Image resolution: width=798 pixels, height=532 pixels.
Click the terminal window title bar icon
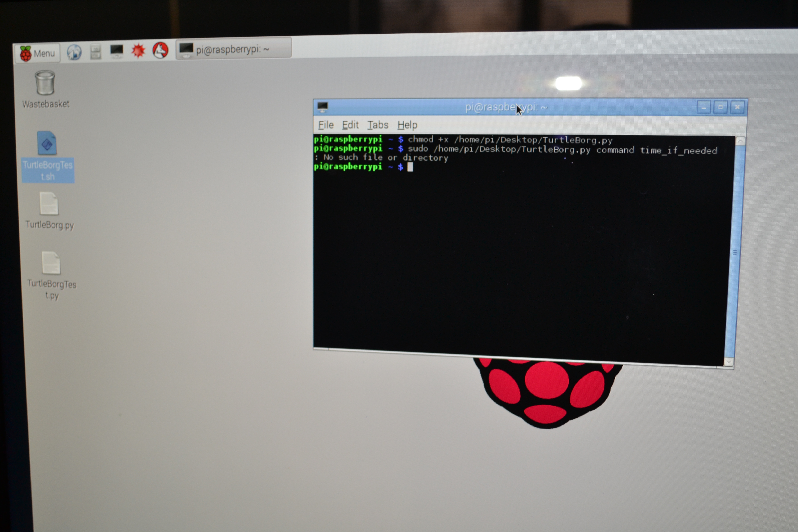[x=322, y=107]
